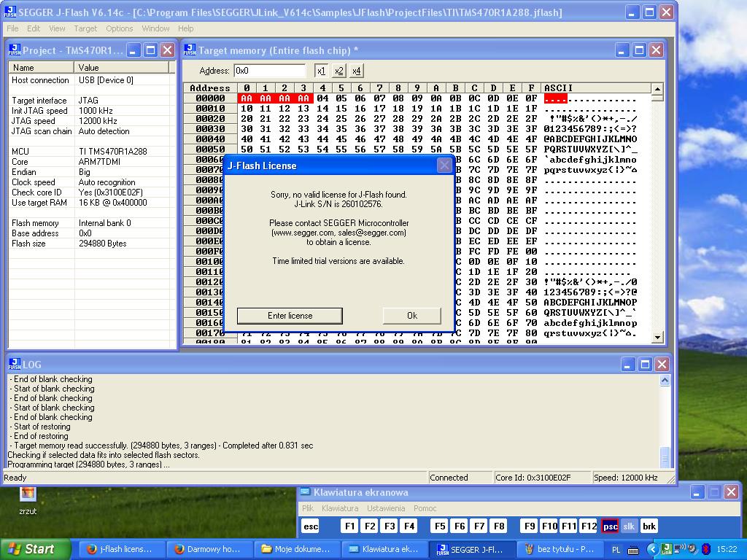Maximize the Project panel
This screenshot has width=747, height=560.
coord(150,50)
